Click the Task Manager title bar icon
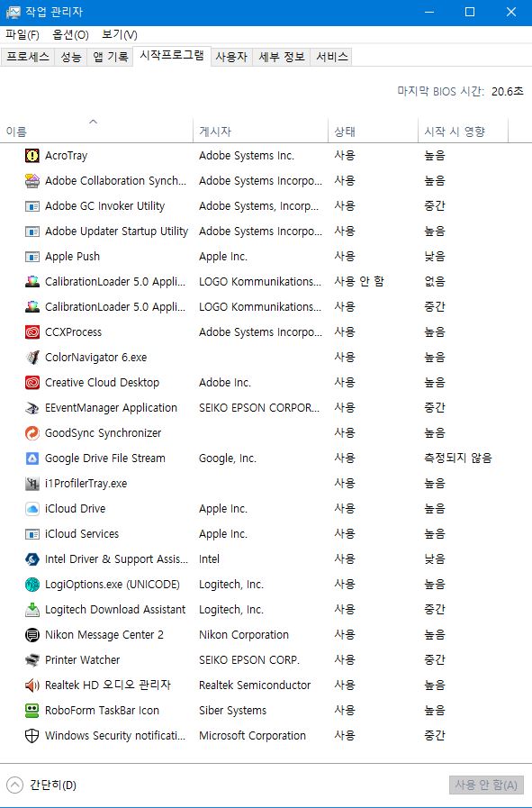This screenshot has width=532, height=808. click(x=13, y=12)
